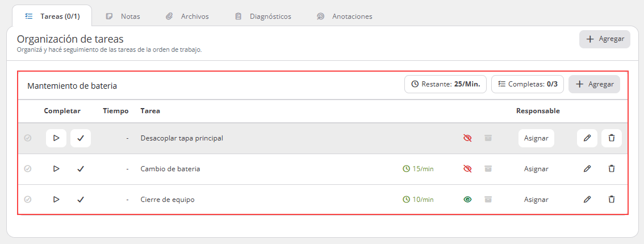Toggle visibility of Desacoplar tapa principal

coord(467,138)
